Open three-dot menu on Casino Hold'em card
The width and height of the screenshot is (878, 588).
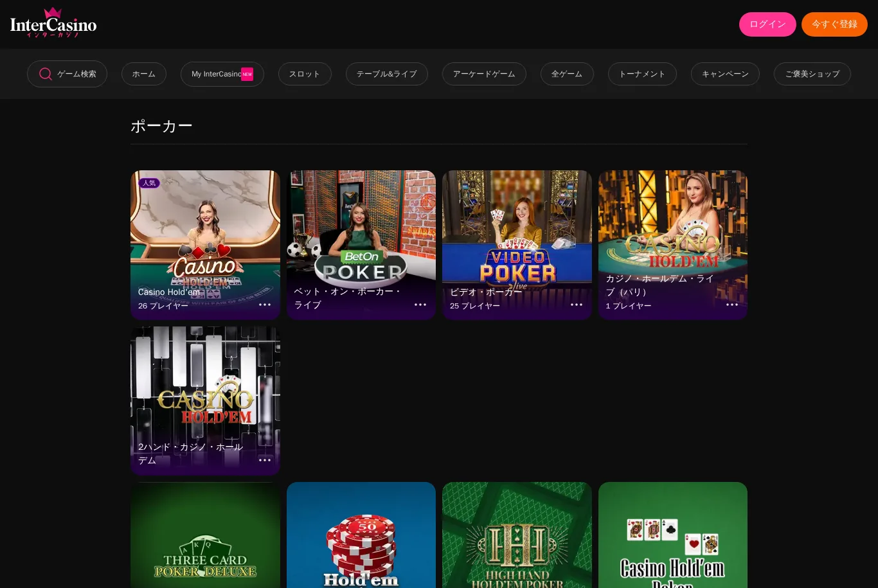[265, 305]
